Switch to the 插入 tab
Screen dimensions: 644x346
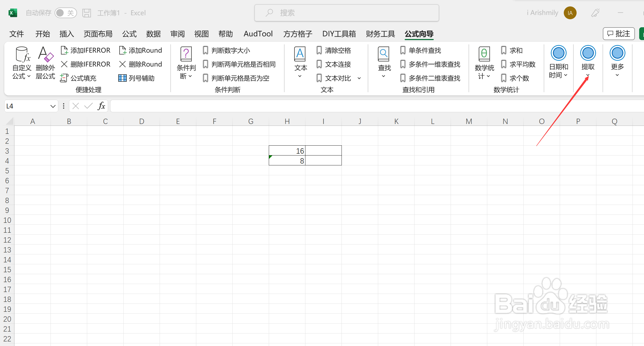pos(67,34)
